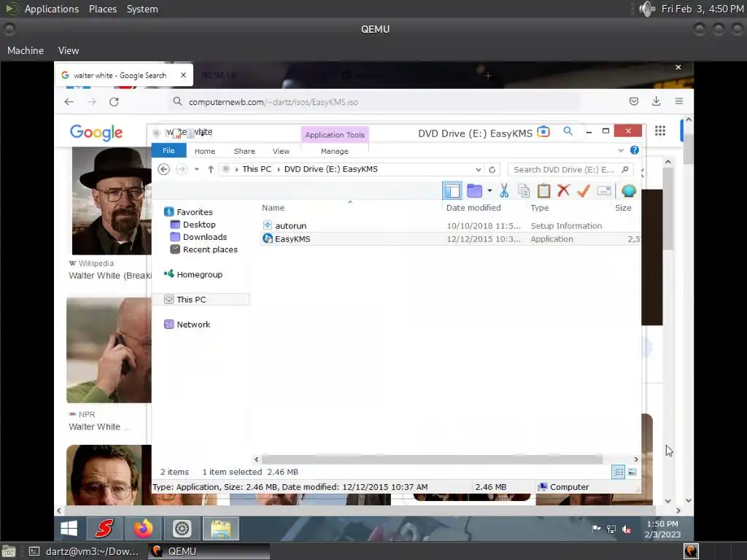Image resolution: width=747 pixels, height=560 pixels.
Task: Open the red S taskbar application
Action: point(104,529)
